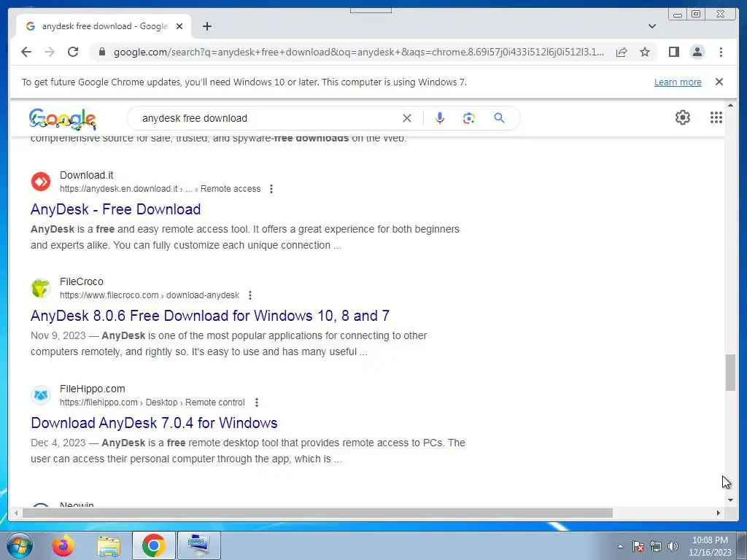Open the Chrome three-dot menu
747x560 pixels.
click(x=721, y=52)
